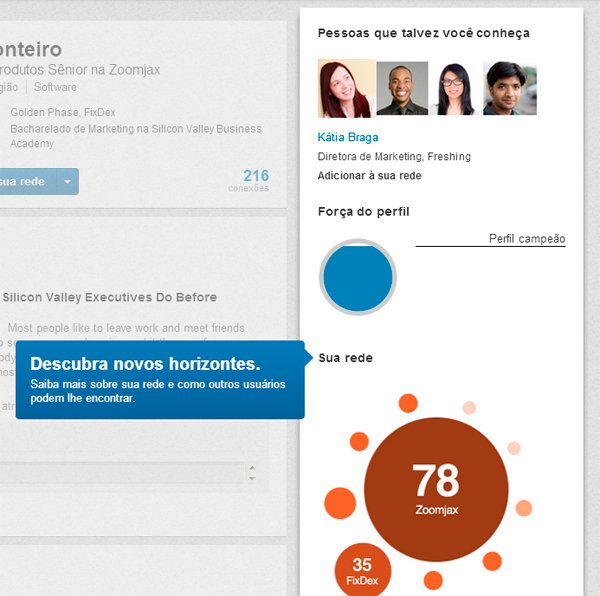Click the bald man in suit photo
The width and height of the screenshot is (600, 596).
pos(402,89)
